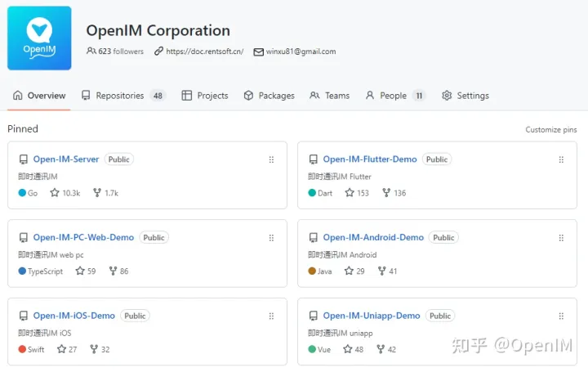The width and height of the screenshot is (588, 372).
Task: Click the TypeScript language label
Action: click(46, 271)
